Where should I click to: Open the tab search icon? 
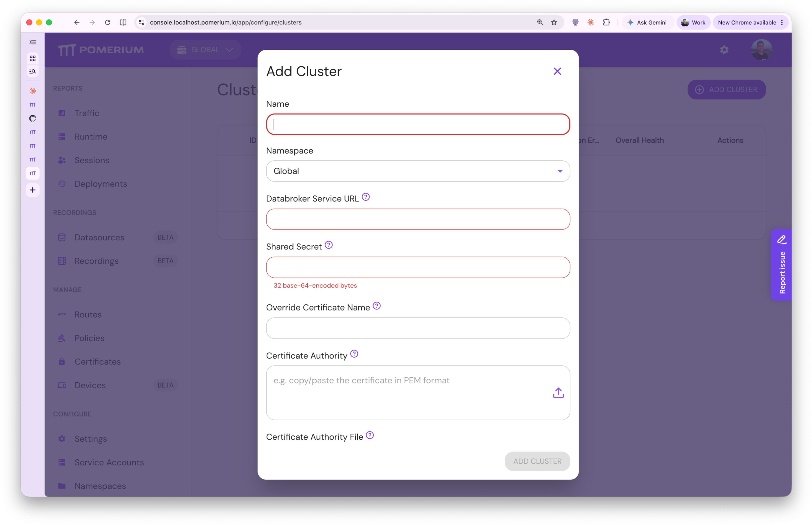click(x=33, y=72)
